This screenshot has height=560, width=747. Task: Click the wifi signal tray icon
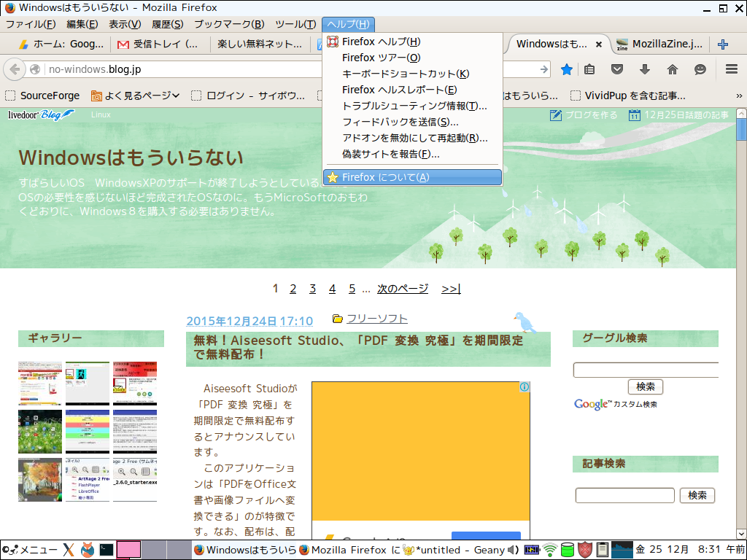pos(550,550)
